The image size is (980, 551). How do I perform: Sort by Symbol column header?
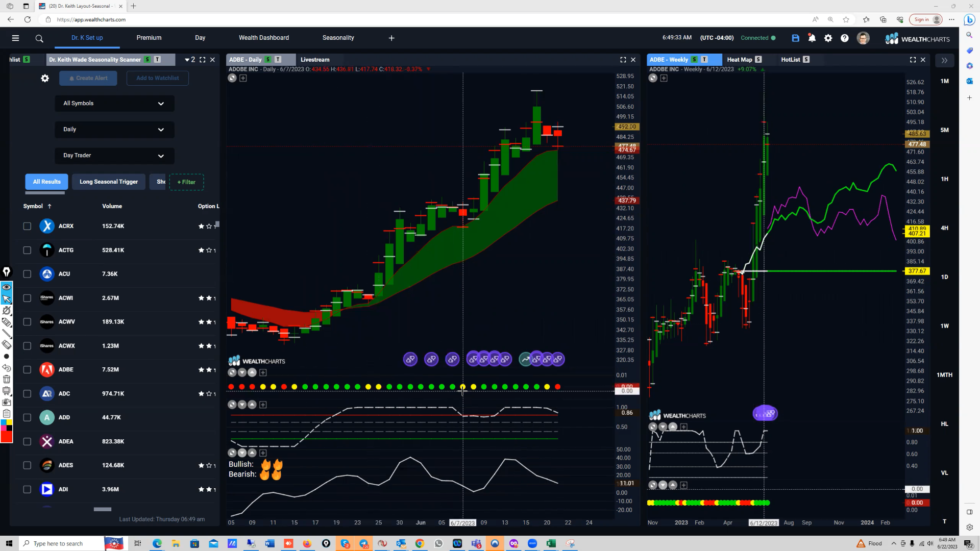[37, 206]
